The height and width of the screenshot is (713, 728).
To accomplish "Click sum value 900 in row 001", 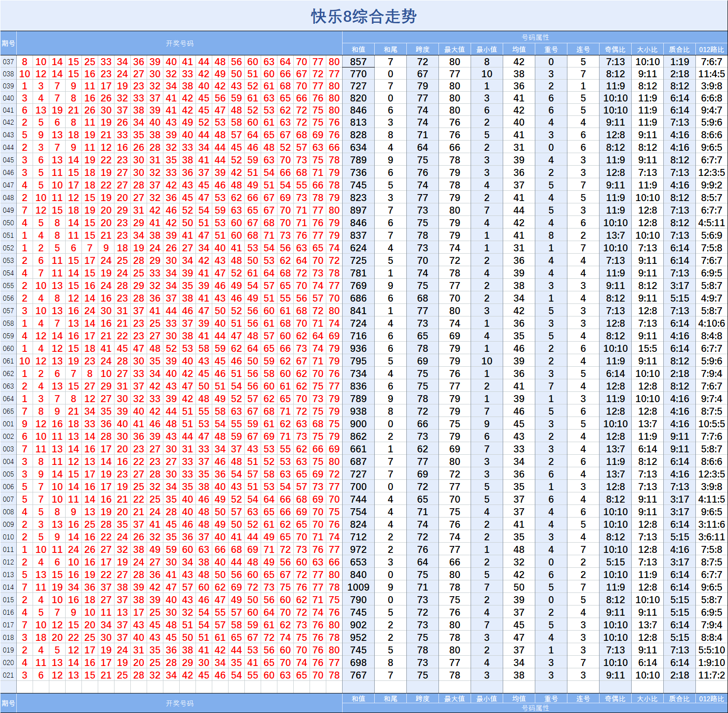I will [358, 424].
